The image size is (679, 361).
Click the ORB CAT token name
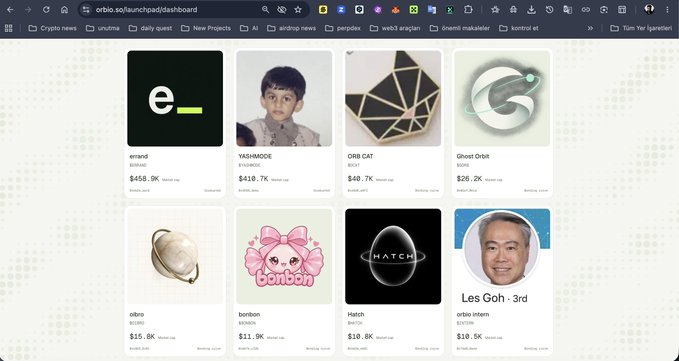360,156
